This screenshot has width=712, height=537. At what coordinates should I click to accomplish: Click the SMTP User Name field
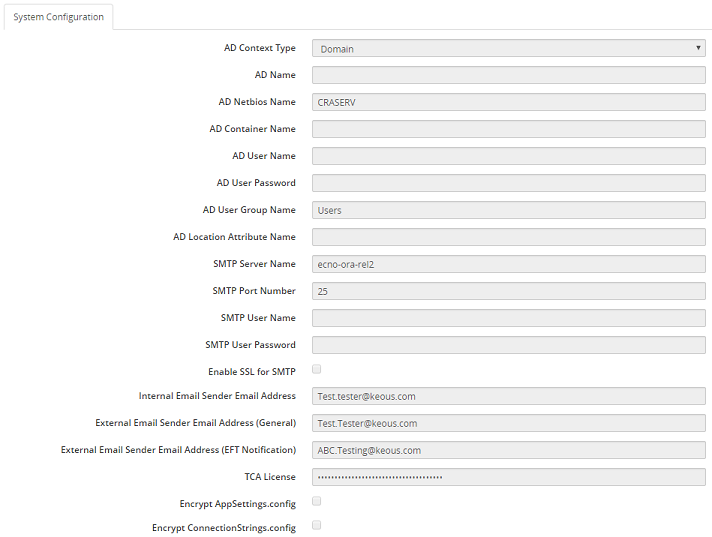[x=508, y=318]
